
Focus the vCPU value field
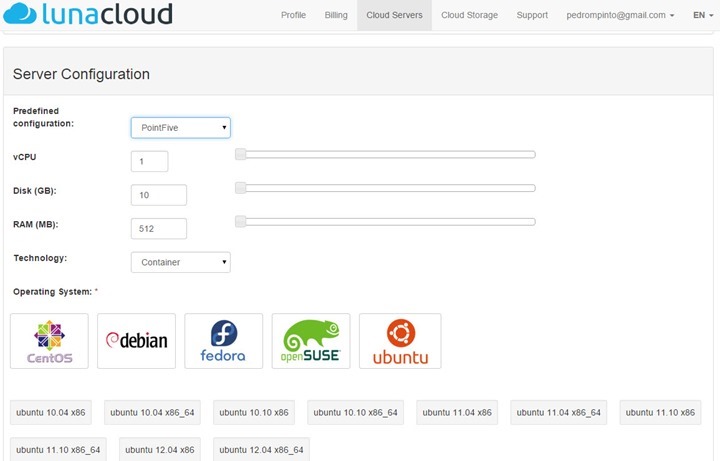coord(149,161)
